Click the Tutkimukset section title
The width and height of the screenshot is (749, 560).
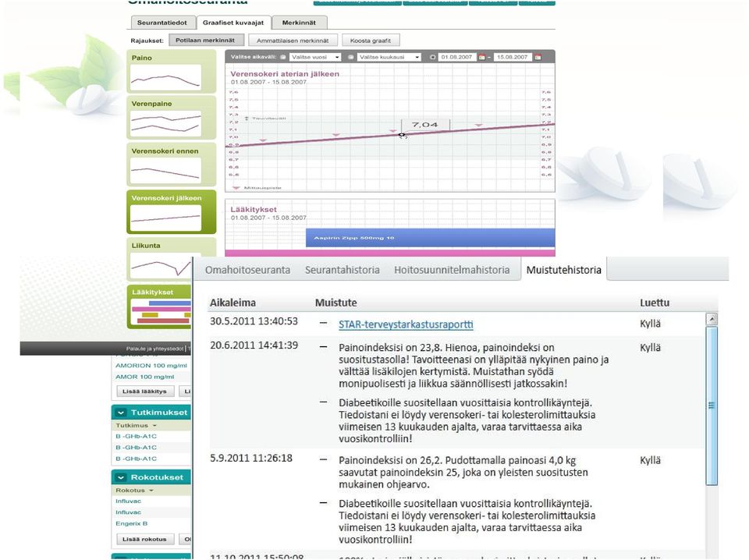pos(159,413)
